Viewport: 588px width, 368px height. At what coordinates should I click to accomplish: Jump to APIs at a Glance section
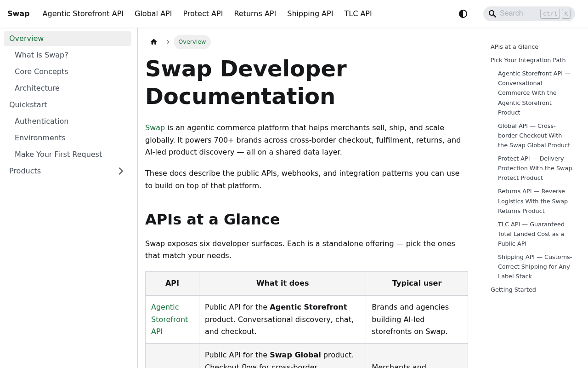[x=514, y=47]
